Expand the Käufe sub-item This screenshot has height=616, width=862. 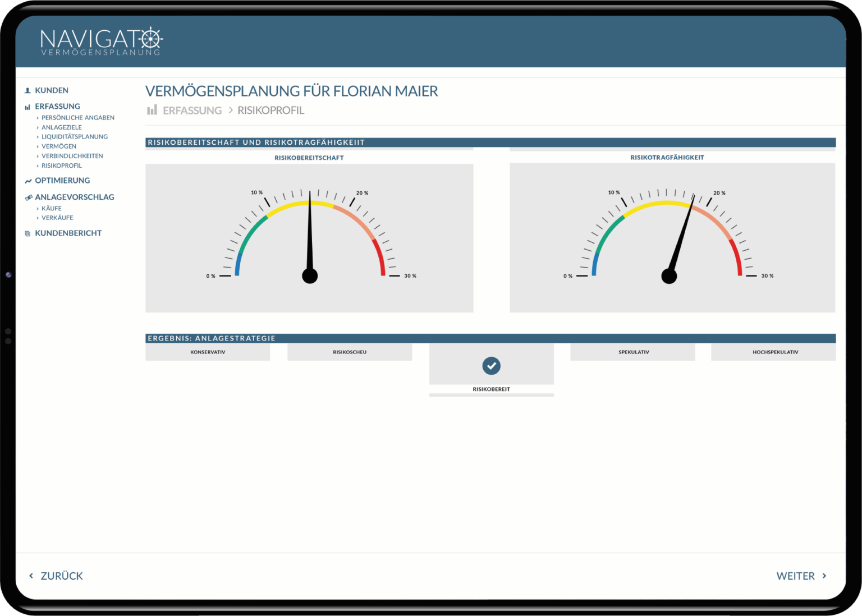pos(52,208)
